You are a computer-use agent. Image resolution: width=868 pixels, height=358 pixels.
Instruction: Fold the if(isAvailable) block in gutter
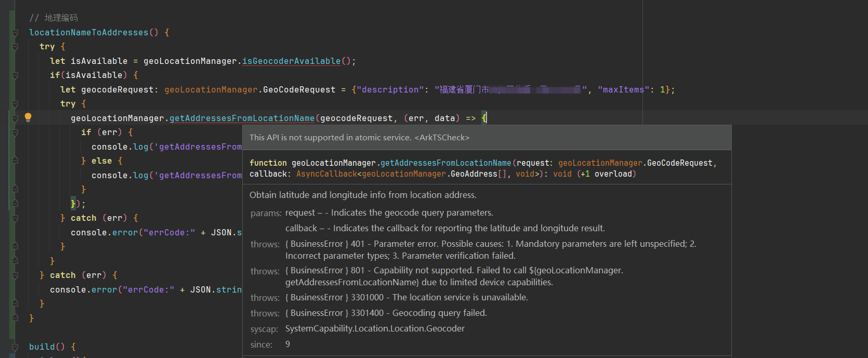(x=15, y=75)
